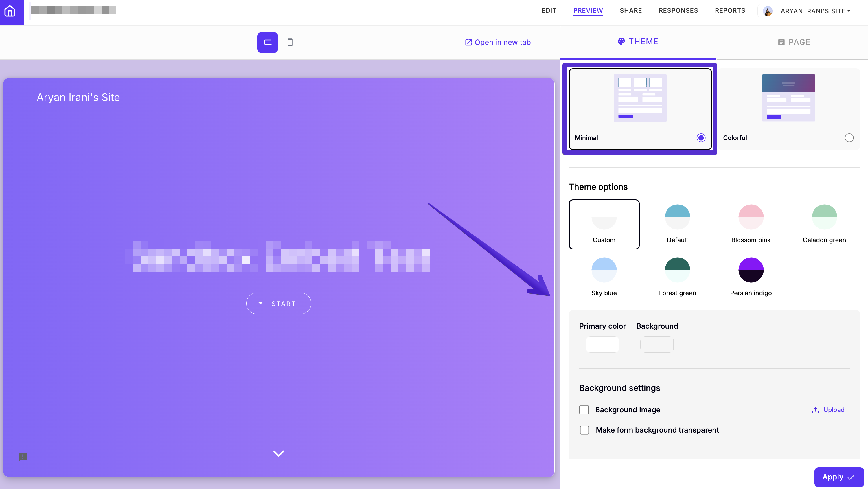The image size is (868, 489).
Task: Open the RESPONSES tab
Action: point(678,10)
